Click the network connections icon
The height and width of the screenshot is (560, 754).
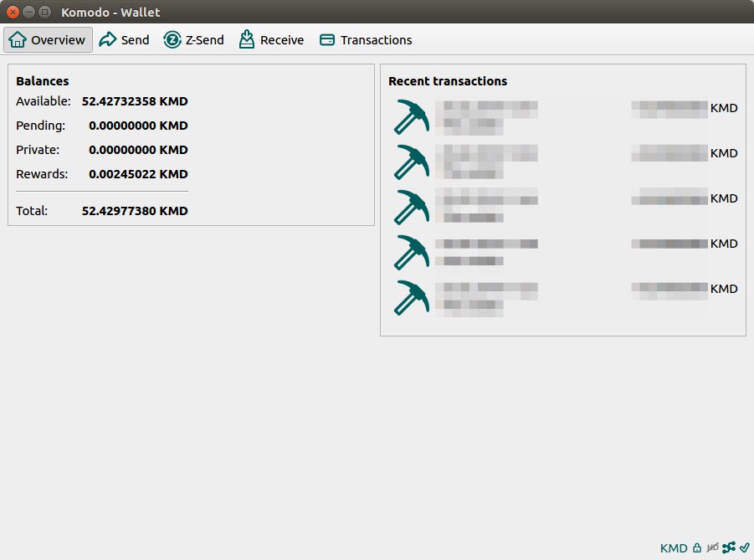click(729, 547)
